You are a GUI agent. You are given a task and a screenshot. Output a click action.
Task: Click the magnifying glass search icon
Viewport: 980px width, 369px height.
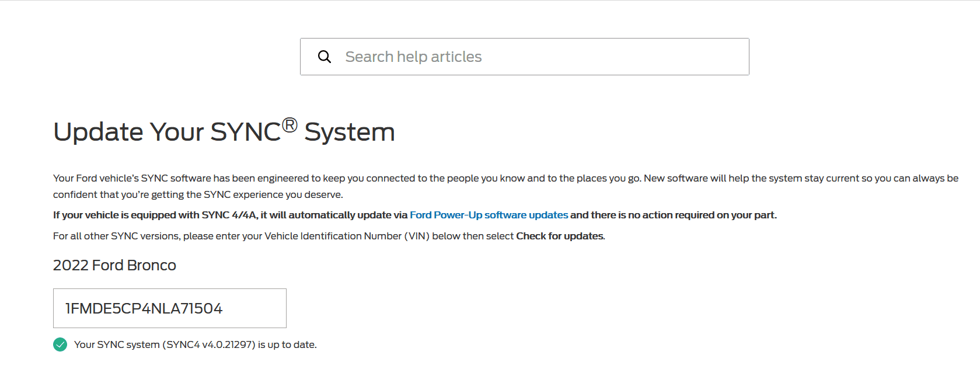[325, 57]
